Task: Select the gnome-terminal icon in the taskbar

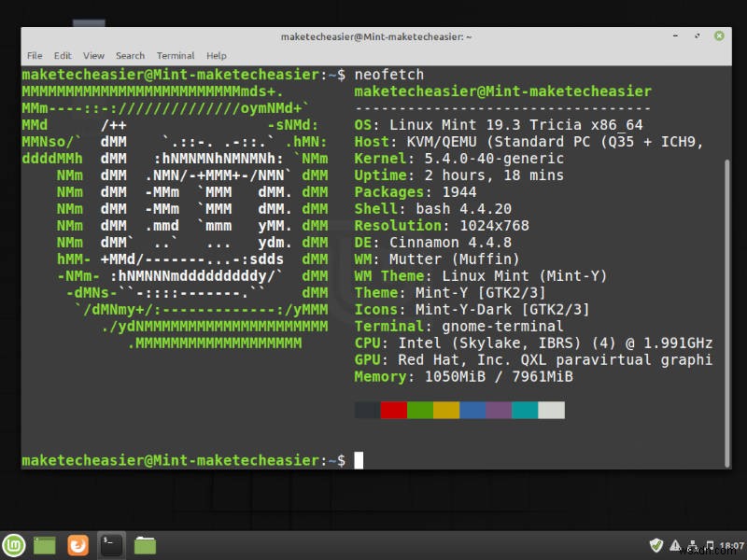Action: click(x=111, y=545)
